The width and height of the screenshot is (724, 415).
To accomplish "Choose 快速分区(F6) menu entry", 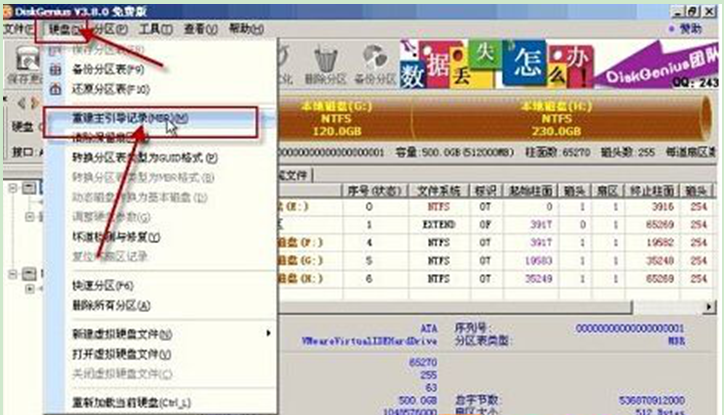I will coord(103,285).
